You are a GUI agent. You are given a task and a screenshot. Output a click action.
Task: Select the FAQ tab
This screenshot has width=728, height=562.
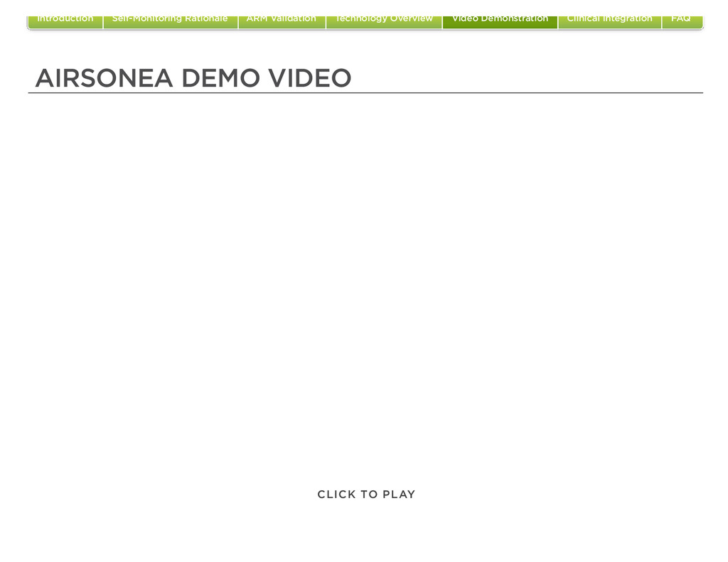click(682, 22)
